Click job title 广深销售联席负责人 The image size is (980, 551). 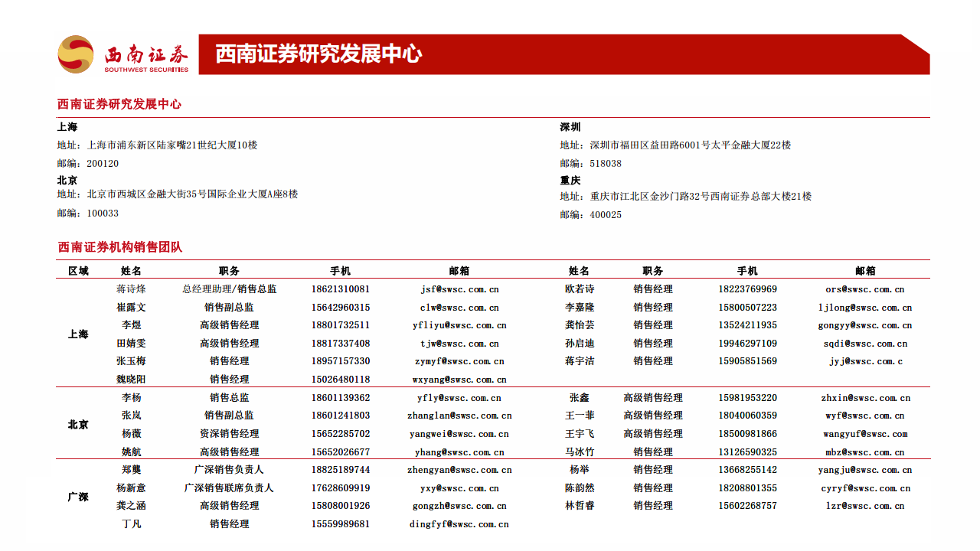coord(229,488)
